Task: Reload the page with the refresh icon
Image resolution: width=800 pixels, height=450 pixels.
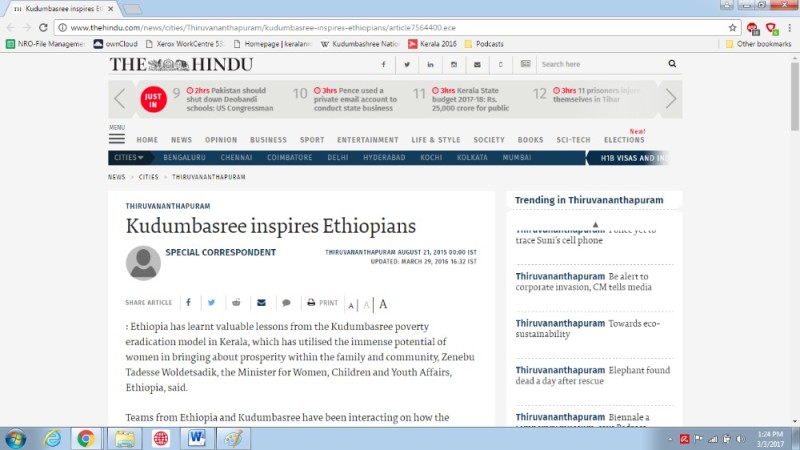Action: tap(43, 28)
